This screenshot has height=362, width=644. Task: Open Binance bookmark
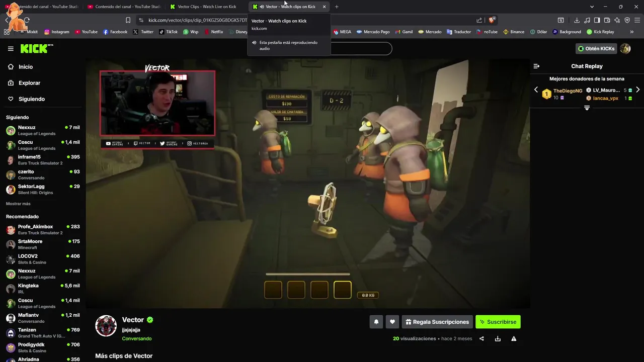514,32
